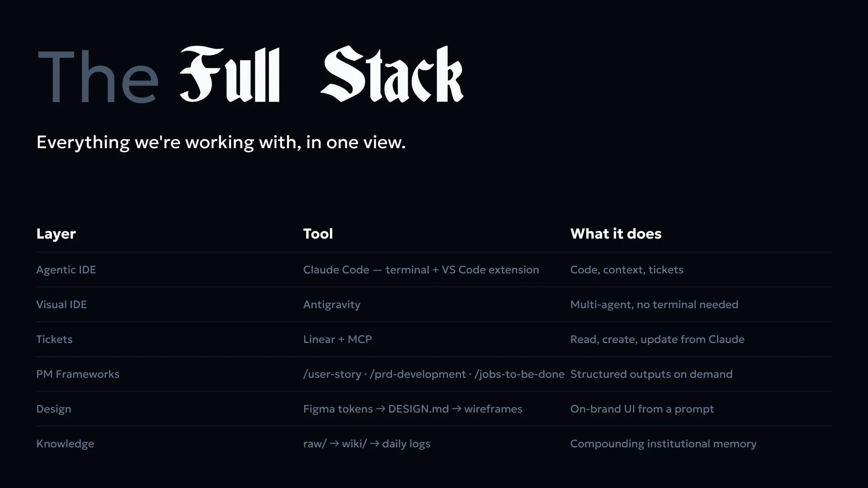
Task: Click the 'Code, context, tickets' description
Action: click(627, 270)
